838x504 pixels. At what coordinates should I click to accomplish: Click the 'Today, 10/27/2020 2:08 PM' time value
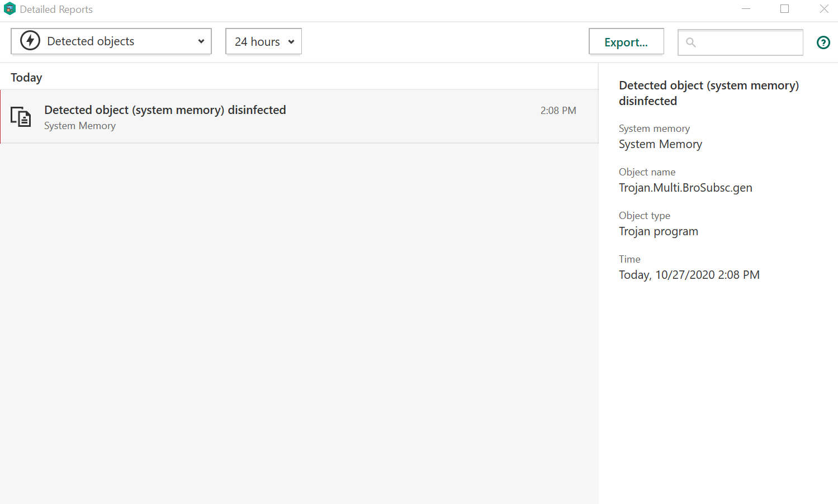tap(689, 275)
